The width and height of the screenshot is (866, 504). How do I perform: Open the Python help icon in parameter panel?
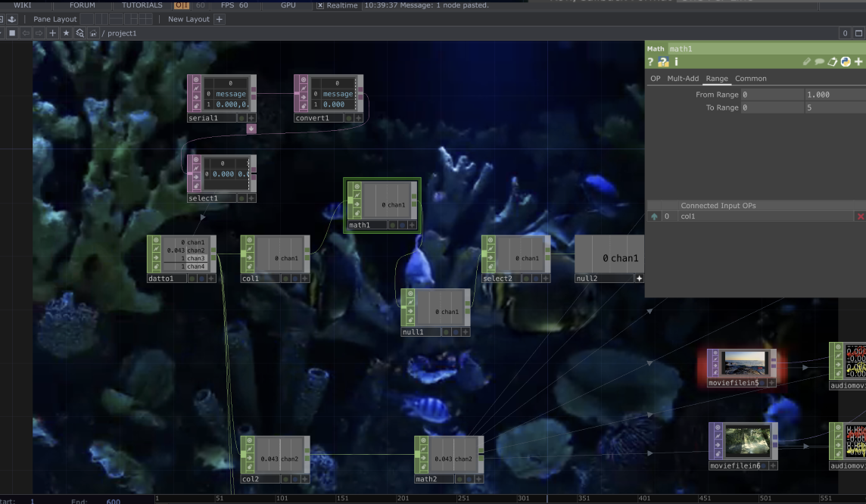pos(663,62)
